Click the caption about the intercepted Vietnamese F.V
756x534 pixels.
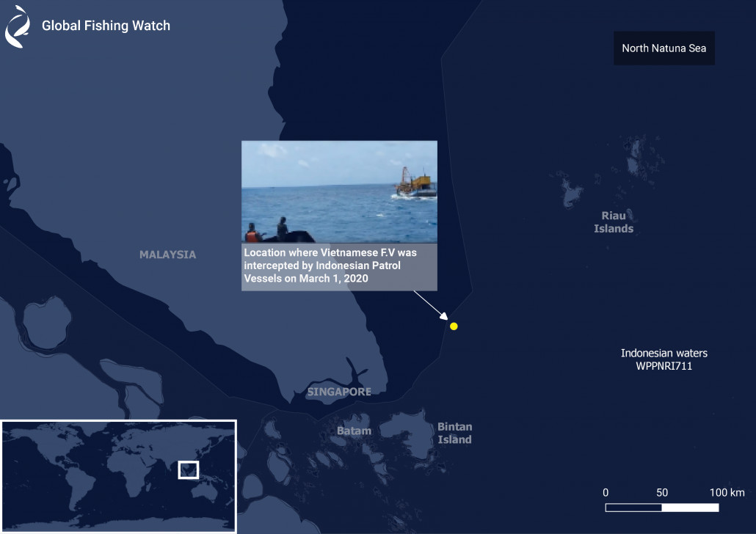[x=339, y=266]
